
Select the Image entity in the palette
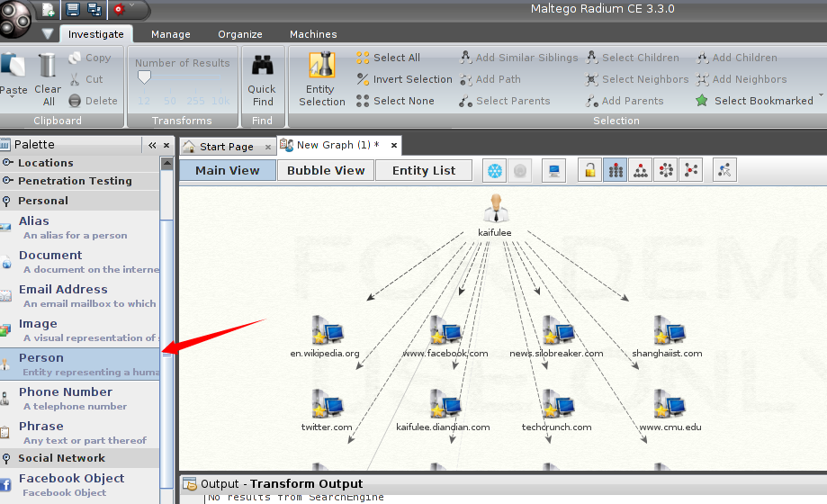80,330
